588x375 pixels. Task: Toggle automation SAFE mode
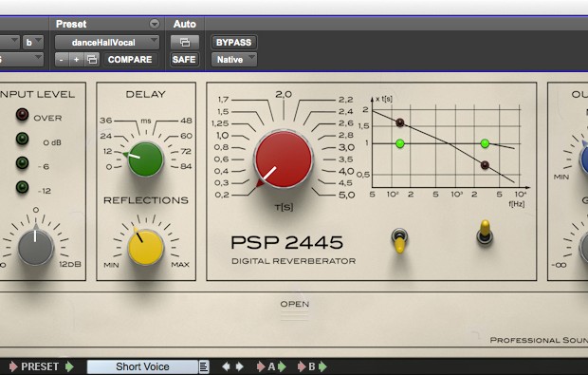(x=184, y=60)
